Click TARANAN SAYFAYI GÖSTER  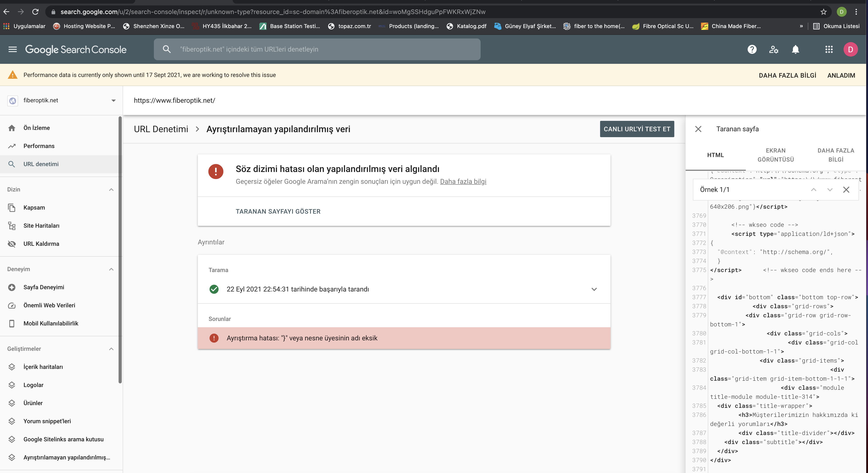tap(278, 211)
